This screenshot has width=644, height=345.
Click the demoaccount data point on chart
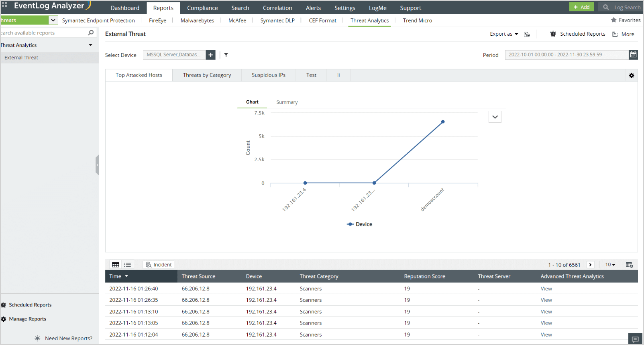[x=443, y=122]
